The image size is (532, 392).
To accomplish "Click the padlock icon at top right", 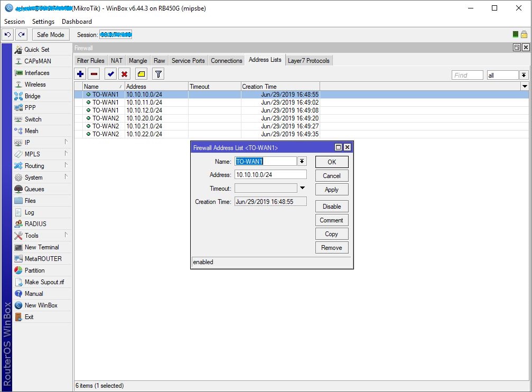I will (524, 34).
